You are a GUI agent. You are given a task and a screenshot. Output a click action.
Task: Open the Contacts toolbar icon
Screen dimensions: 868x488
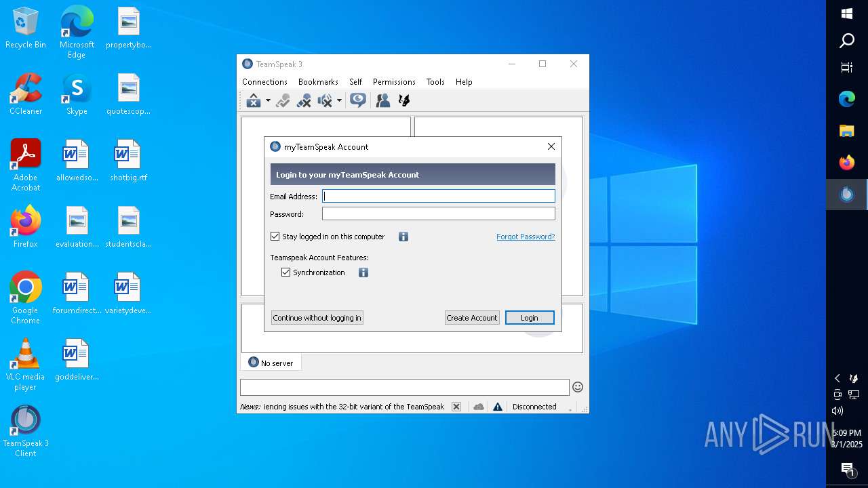point(383,100)
